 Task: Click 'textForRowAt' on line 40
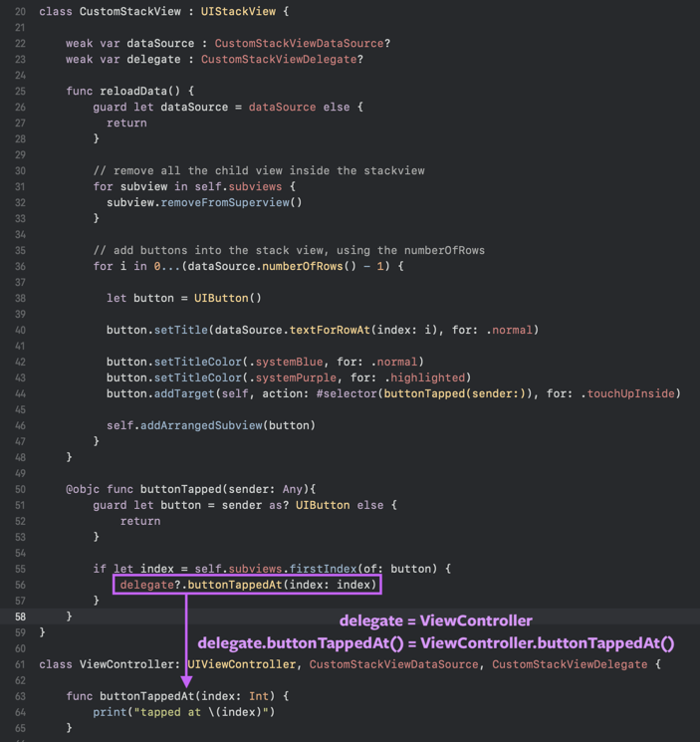pyautogui.click(x=330, y=330)
